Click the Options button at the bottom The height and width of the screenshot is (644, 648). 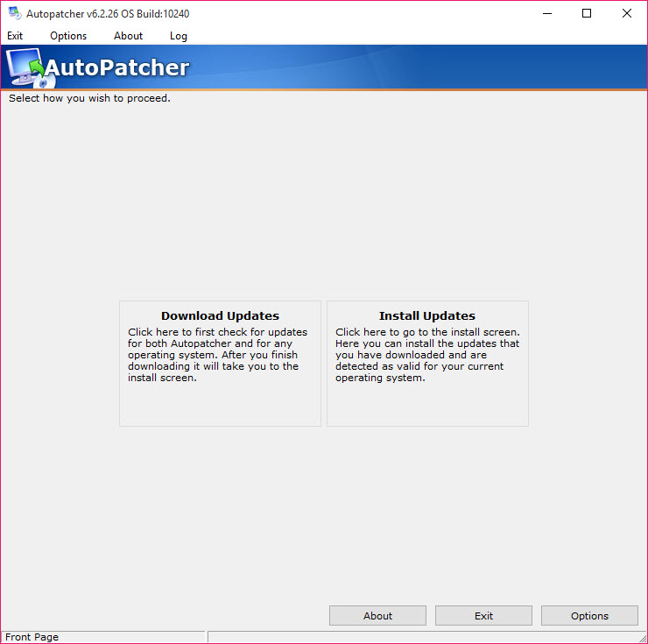(x=589, y=616)
